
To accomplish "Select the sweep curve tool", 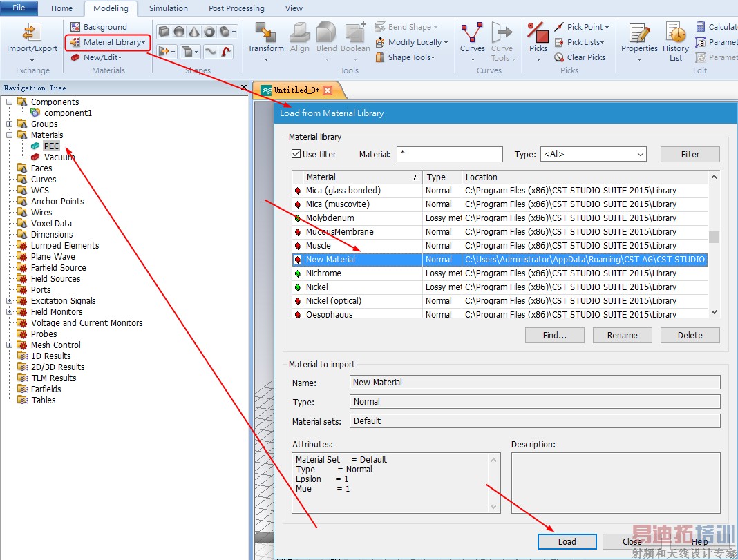I will click(x=227, y=51).
